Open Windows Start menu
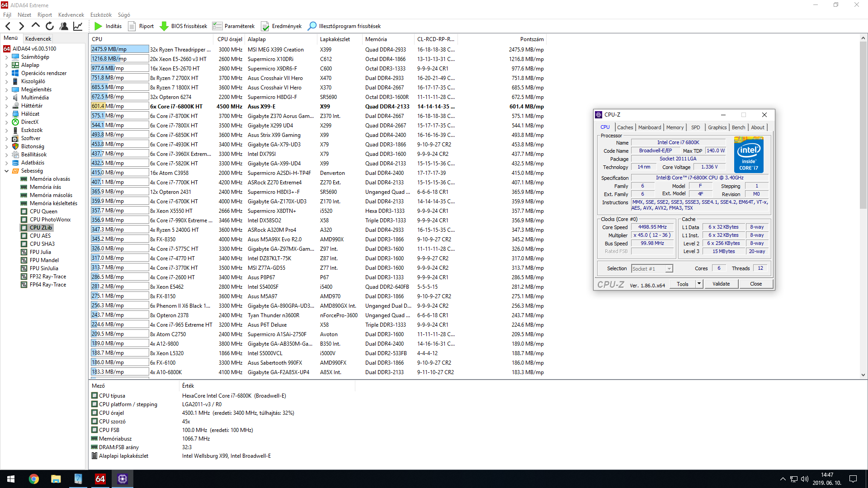Image resolution: width=868 pixels, height=488 pixels. click(11, 479)
